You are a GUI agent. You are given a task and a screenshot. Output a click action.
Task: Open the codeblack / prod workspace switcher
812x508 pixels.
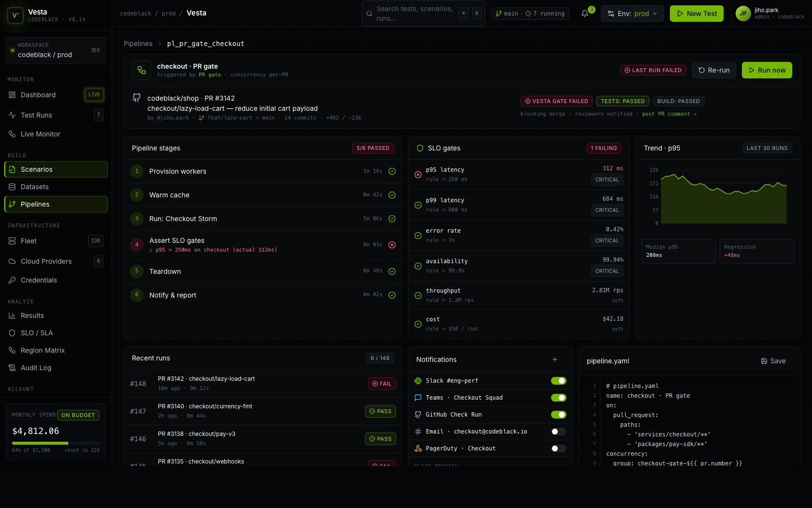point(56,50)
